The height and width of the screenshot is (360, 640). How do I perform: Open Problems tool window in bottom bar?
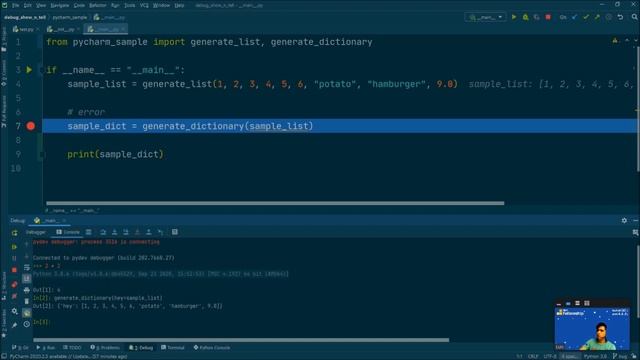pos(105,347)
